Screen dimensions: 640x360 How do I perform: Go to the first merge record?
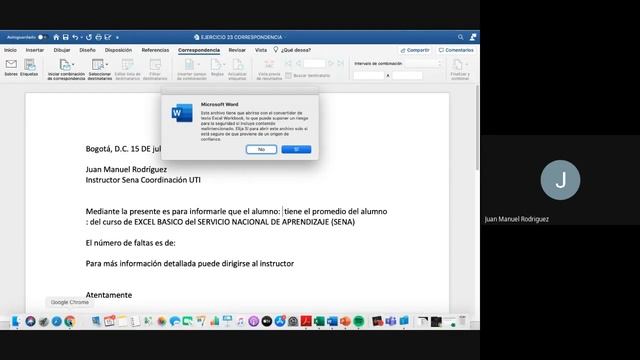pos(288,63)
